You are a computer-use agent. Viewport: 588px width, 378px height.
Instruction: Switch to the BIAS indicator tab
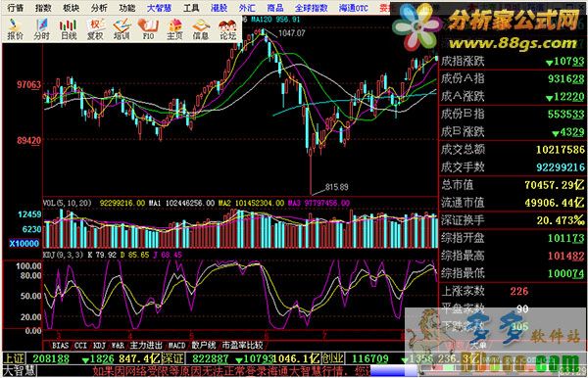(60, 345)
